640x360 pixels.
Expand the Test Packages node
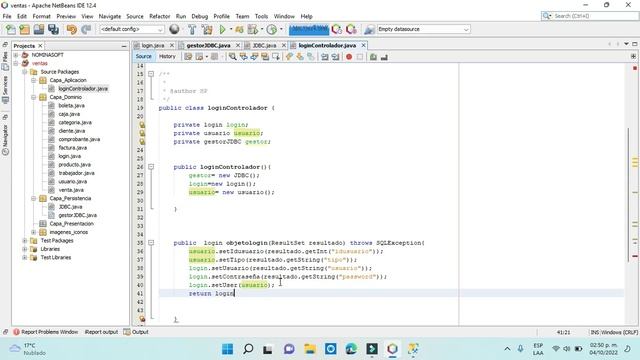point(24,241)
